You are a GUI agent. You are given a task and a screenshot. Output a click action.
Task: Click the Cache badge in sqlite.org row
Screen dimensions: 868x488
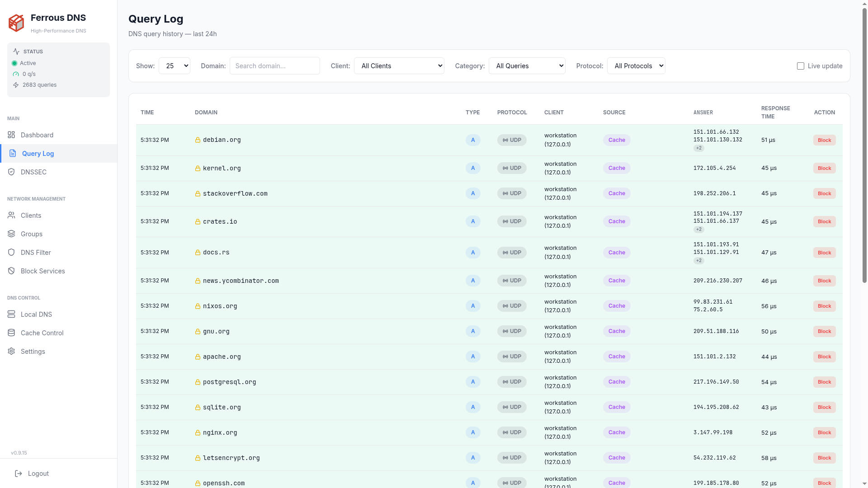click(x=617, y=407)
